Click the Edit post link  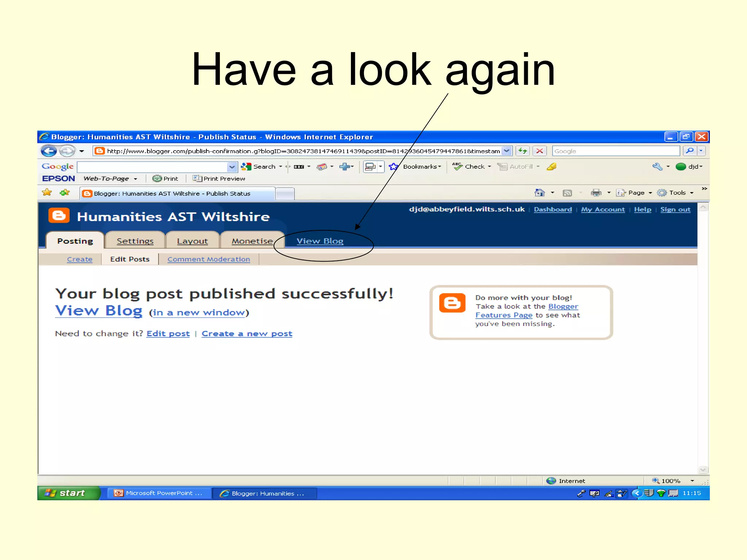(168, 334)
